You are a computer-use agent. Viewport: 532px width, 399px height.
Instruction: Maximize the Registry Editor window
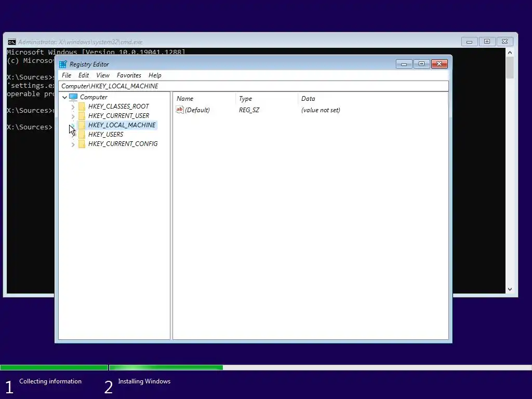coord(421,64)
